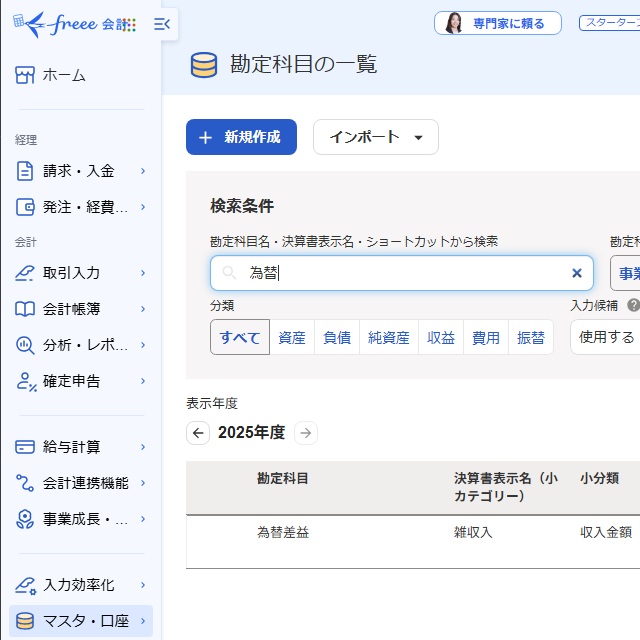Select the 費用 category filter
Screen dimensions: 640x640
coord(486,338)
